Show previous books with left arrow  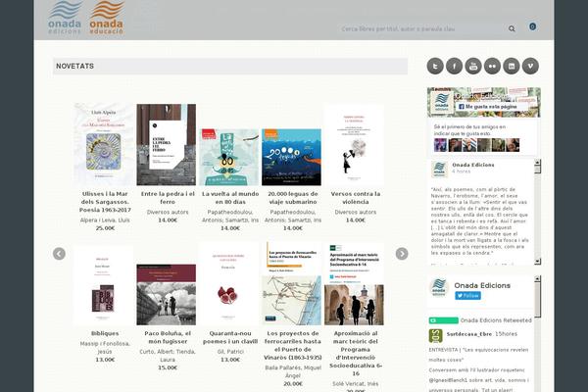[59, 254]
